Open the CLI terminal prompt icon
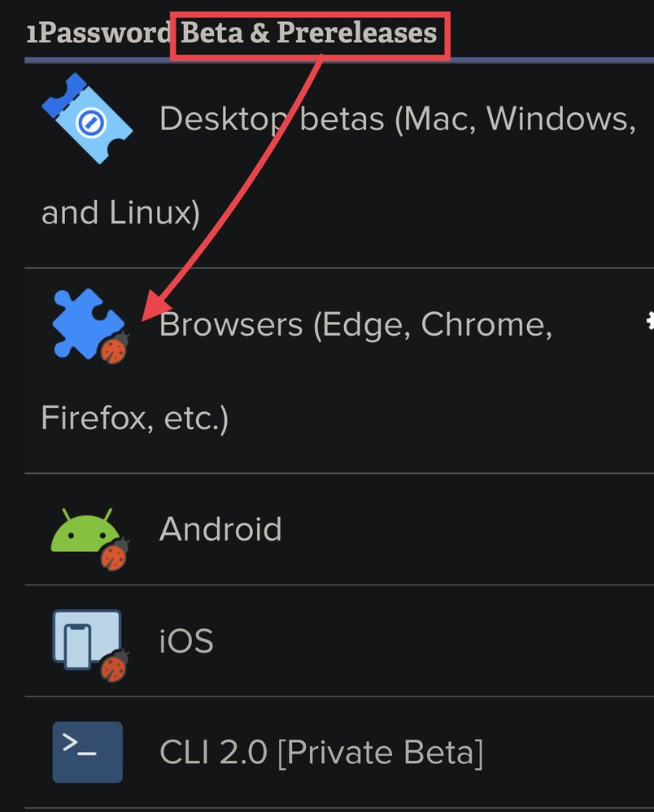 point(88,752)
